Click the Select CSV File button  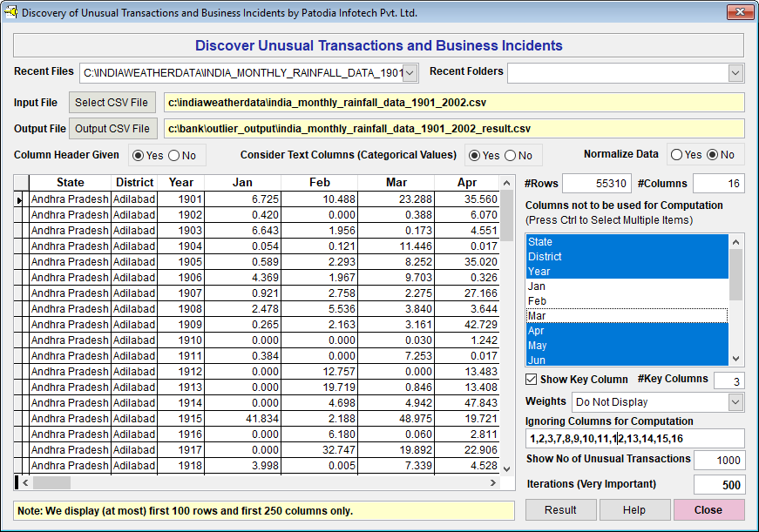pyautogui.click(x=112, y=103)
